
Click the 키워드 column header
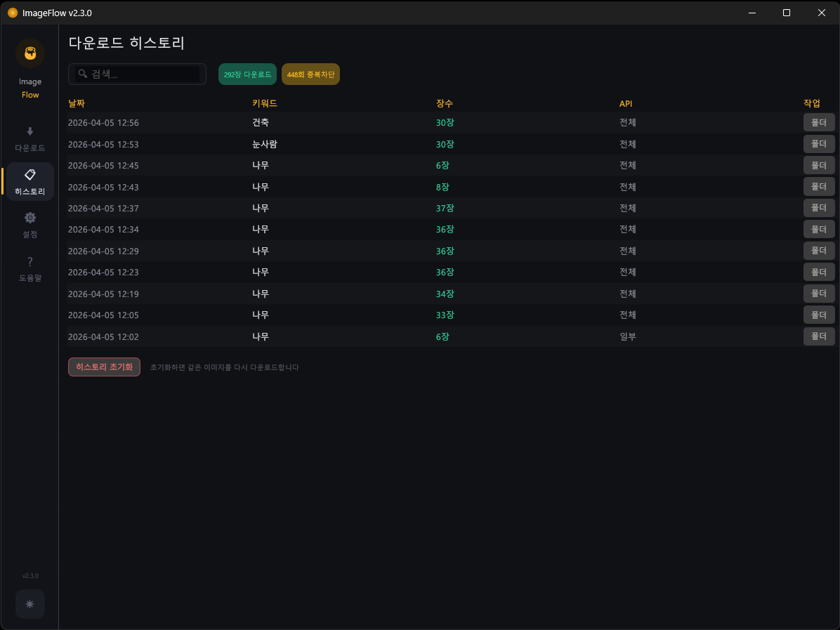265,103
